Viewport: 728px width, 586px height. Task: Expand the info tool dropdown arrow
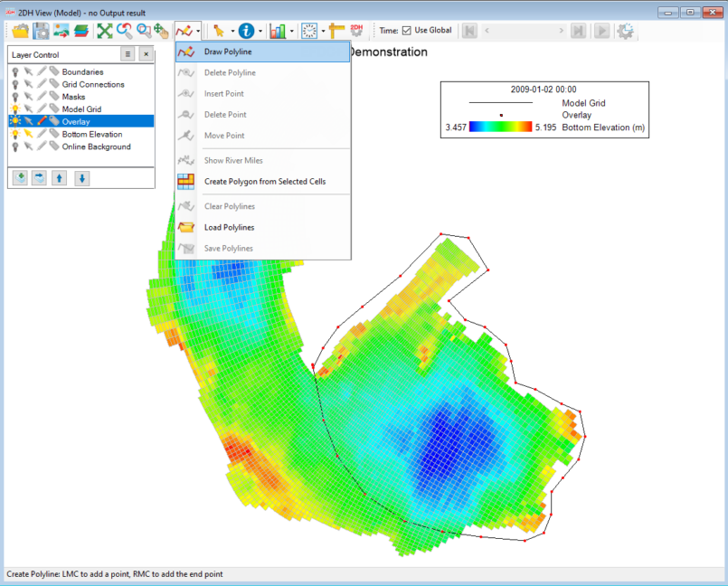[260, 31]
